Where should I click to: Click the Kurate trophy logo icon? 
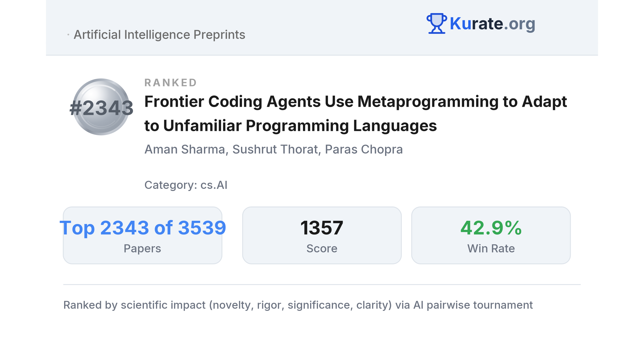click(x=437, y=23)
